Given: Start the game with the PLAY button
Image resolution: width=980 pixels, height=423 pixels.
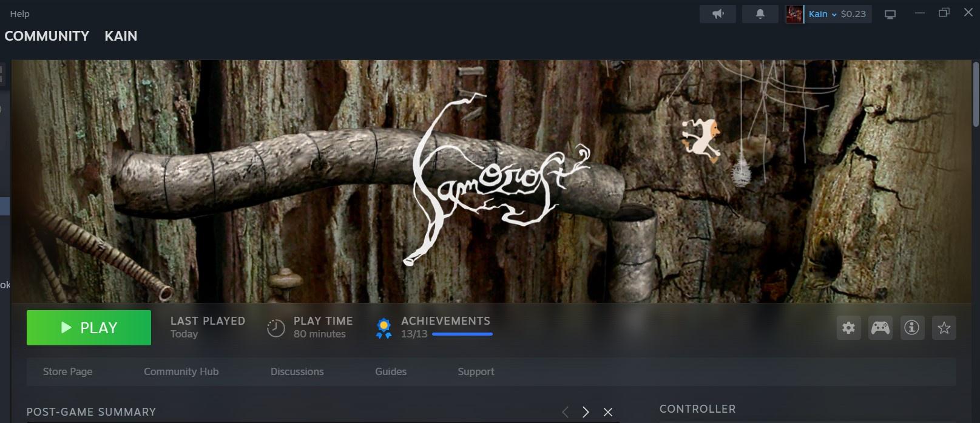Looking at the screenshot, I should (89, 328).
